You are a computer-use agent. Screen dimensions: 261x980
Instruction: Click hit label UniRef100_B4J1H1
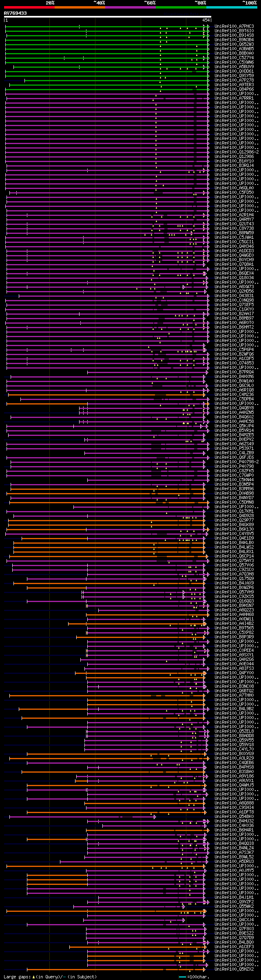(234, 897)
